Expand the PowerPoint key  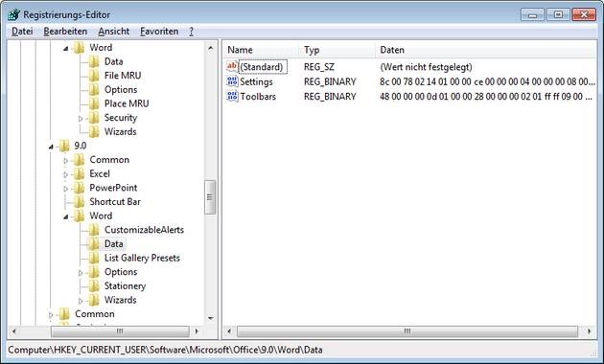66,189
